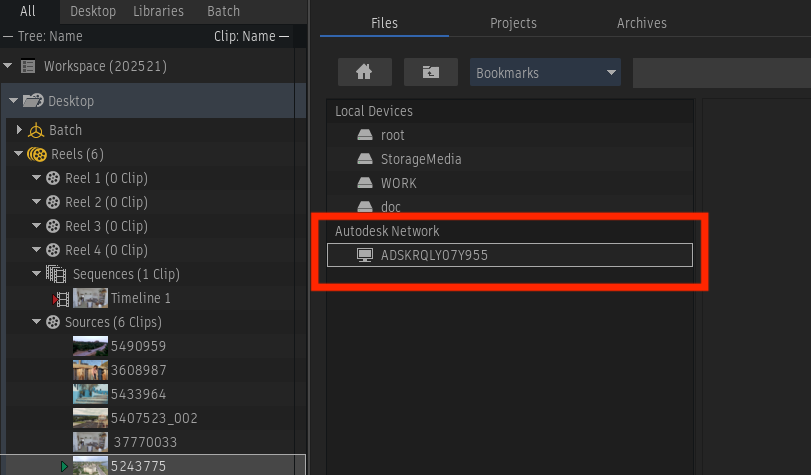Click the path input field beside Bookmarks

click(x=722, y=72)
